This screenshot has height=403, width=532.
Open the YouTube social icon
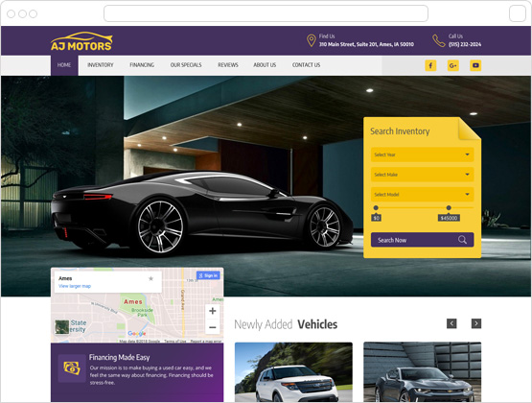pyautogui.click(x=475, y=65)
